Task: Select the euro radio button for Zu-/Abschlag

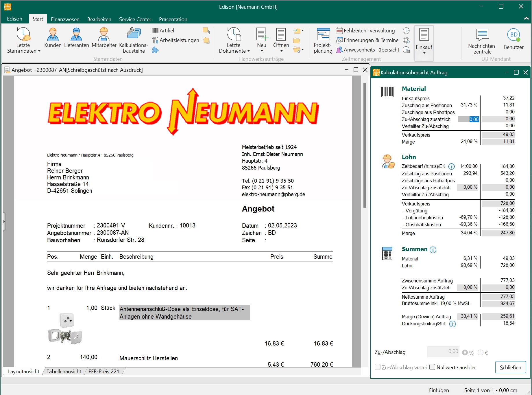Action: click(481, 352)
